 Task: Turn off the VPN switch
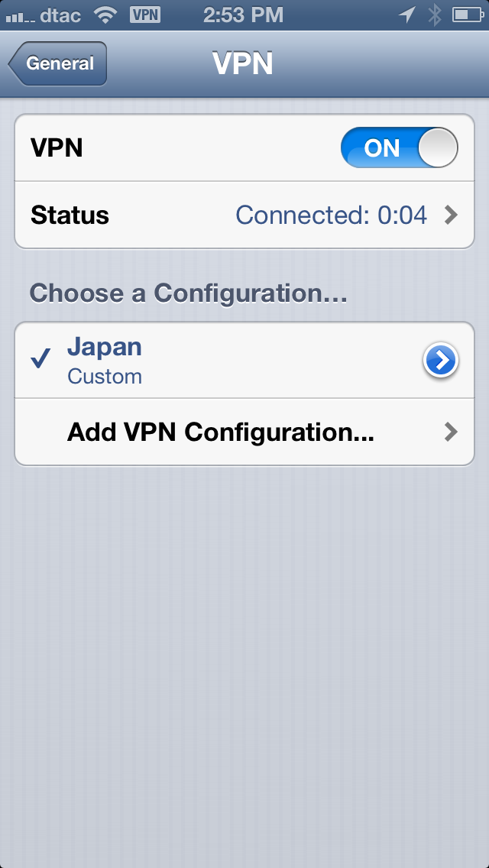coord(400,147)
